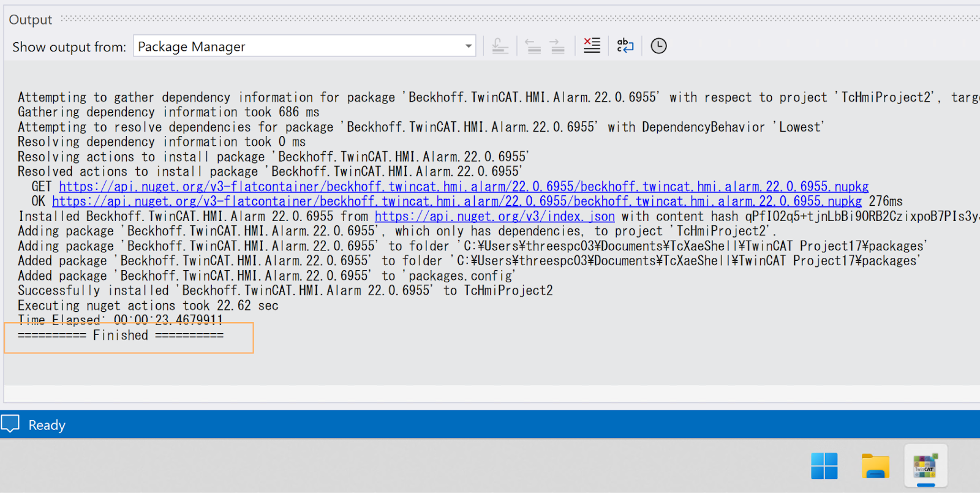Go to next message in Output
This screenshot has height=493, width=980.
coord(557,46)
